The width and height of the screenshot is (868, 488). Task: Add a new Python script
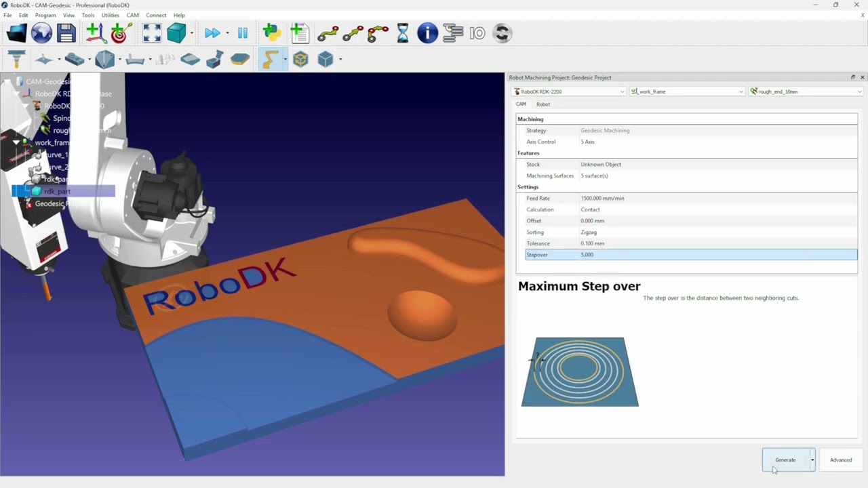coord(272,33)
